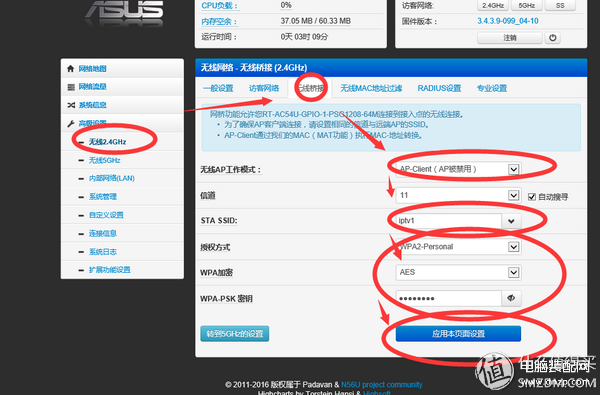
Task: Toggle the 自动搜寻 checkbox
Action: click(532, 197)
